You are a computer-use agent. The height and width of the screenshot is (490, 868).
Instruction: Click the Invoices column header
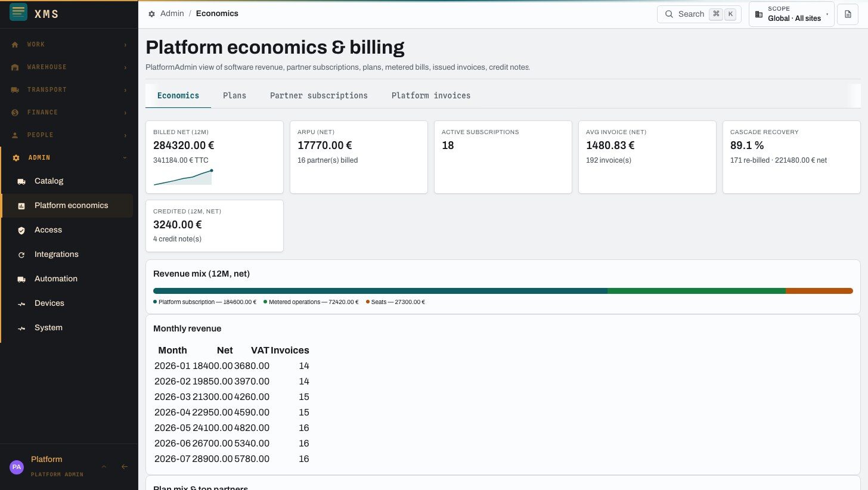290,351
